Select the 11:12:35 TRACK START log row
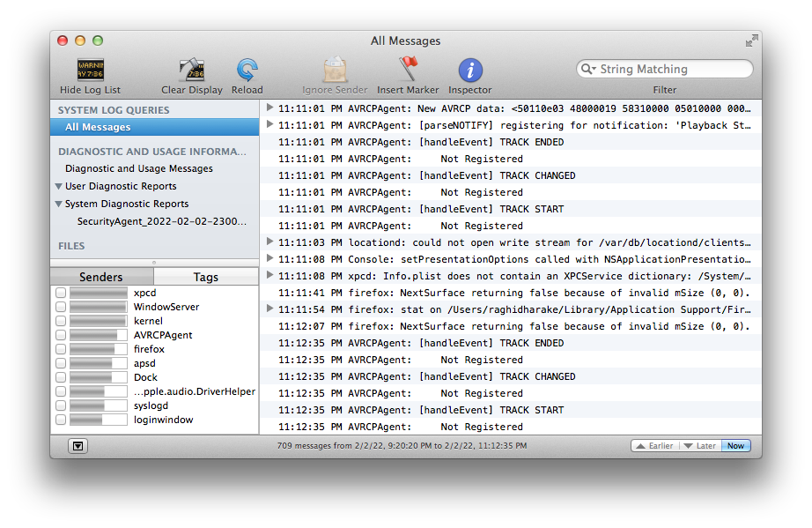 511,410
